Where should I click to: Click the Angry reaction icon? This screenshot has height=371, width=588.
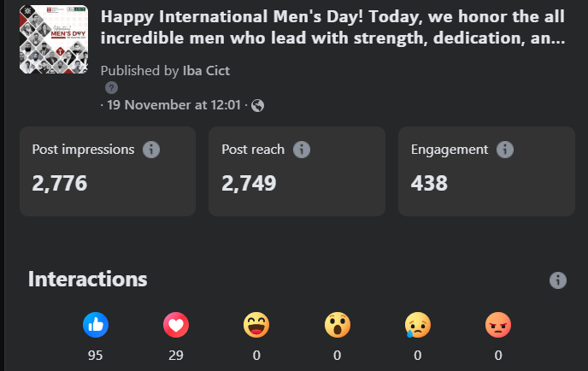(x=498, y=325)
